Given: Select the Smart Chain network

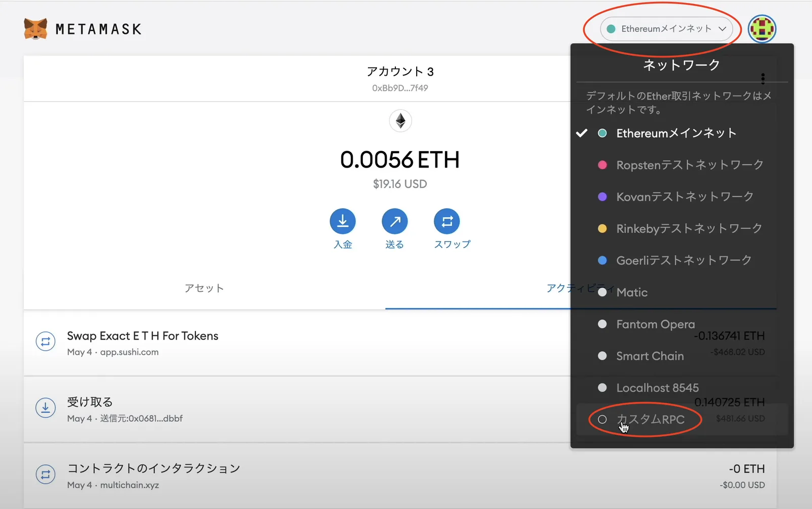Looking at the screenshot, I should (x=682, y=356).
